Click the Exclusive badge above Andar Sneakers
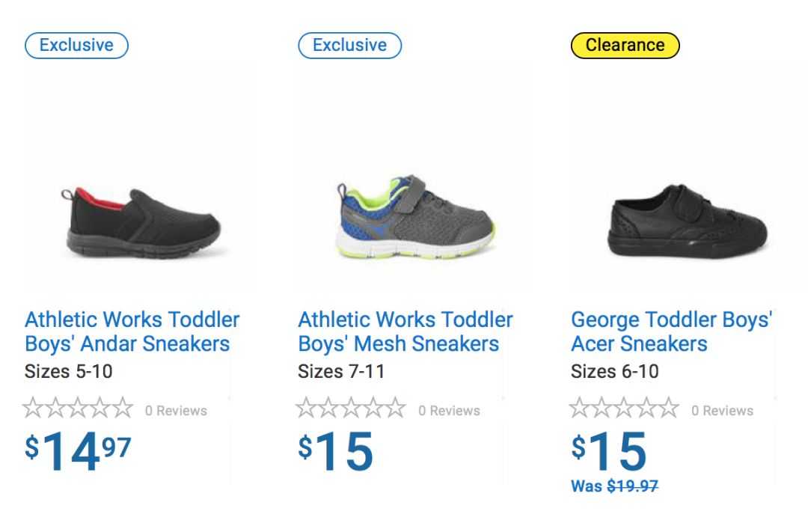The height and width of the screenshot is (532, 808). [76, 45]
